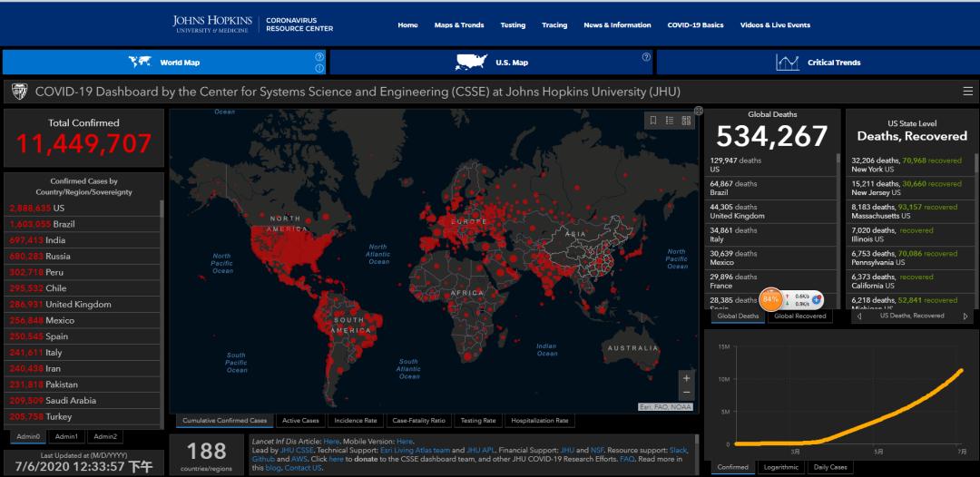Select the Case-Fatality Ratio map tab

click(x=418, y=421)
